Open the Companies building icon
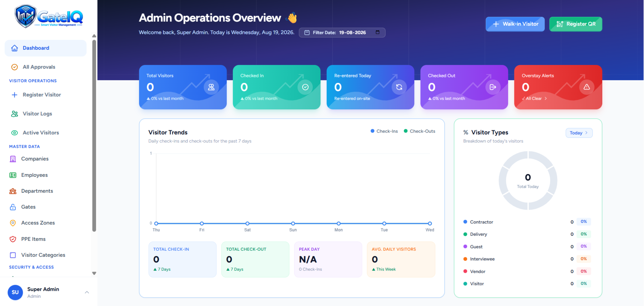 tap(13, 159)
